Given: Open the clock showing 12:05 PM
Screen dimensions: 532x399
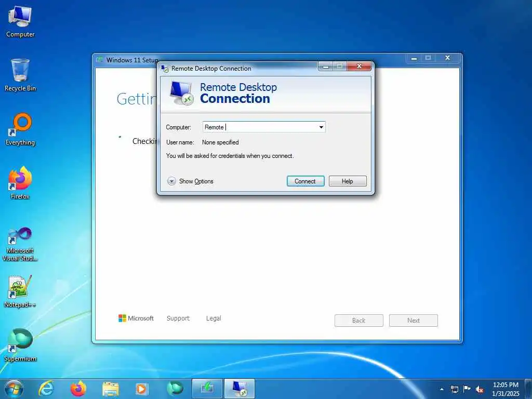Looking at the screenshot, I should tap(506, 389).
